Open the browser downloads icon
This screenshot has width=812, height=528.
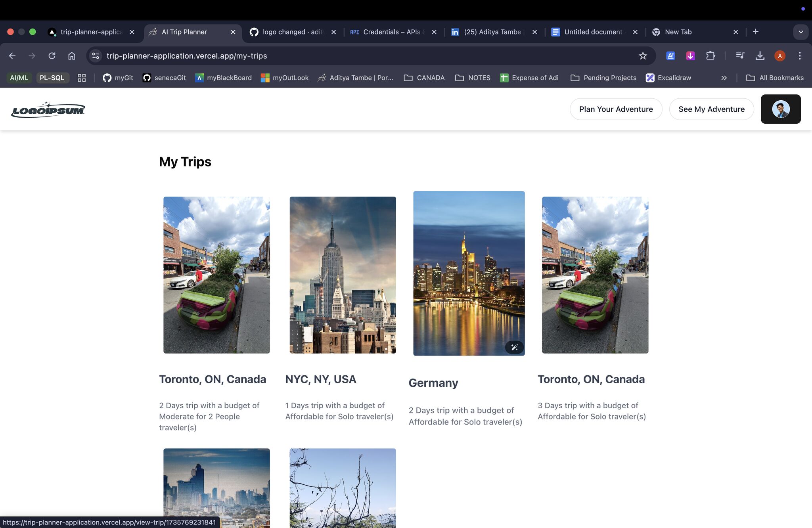[x=760, y=56]
